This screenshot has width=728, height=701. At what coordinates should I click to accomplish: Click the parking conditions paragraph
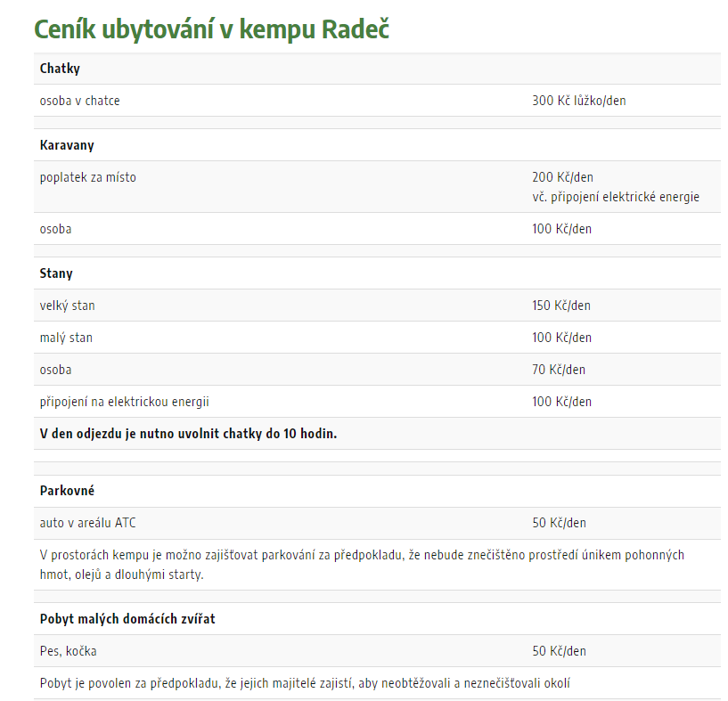[x=362, y=564]
